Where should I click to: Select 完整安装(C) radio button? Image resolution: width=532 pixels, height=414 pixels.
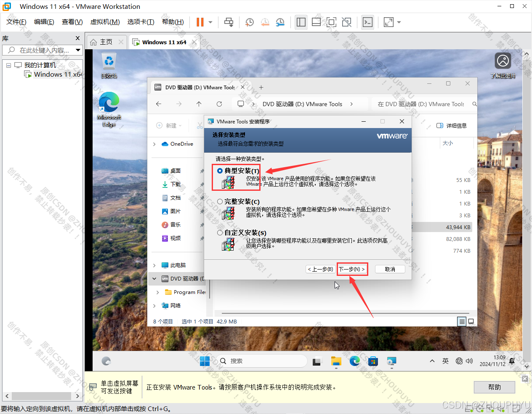click(x=220, y=202)
